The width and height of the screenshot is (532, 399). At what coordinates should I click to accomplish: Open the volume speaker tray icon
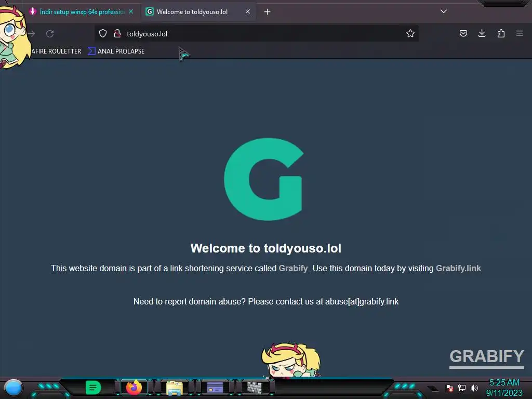click(474, 388)
